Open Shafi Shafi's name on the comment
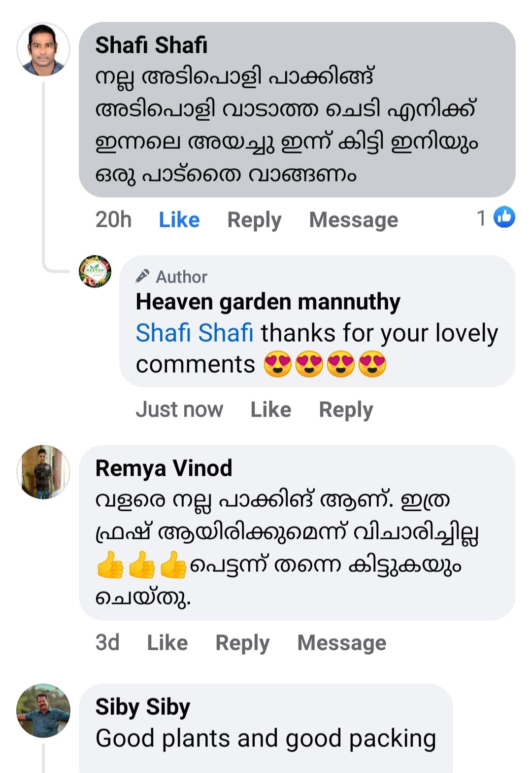532x773 pixels. coord(151,45)
